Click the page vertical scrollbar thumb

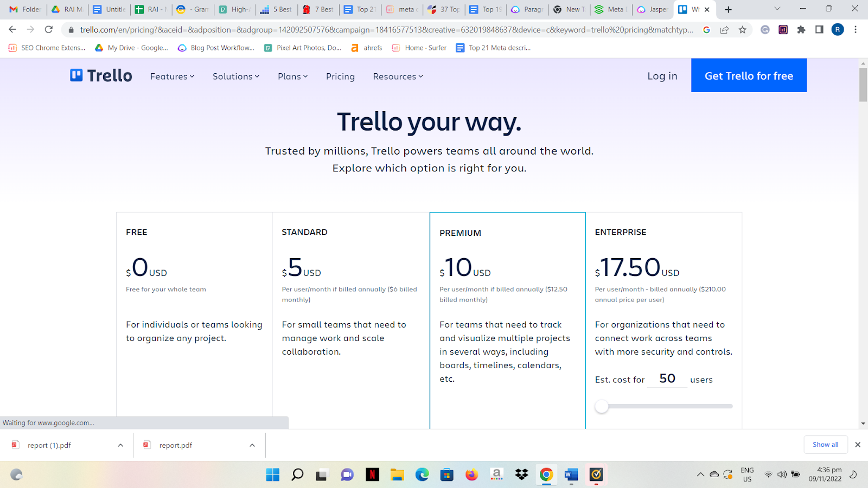tap(863, 84)
